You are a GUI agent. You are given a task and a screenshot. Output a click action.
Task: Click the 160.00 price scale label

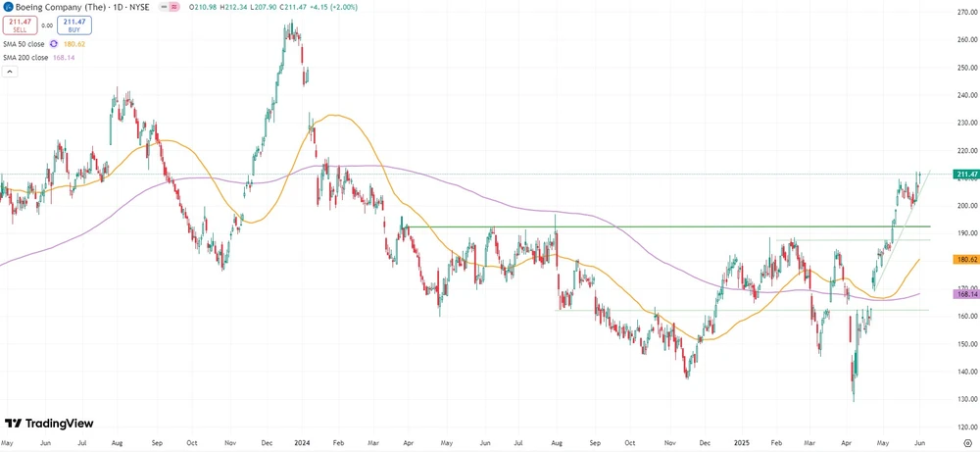[x=966, y=317]
